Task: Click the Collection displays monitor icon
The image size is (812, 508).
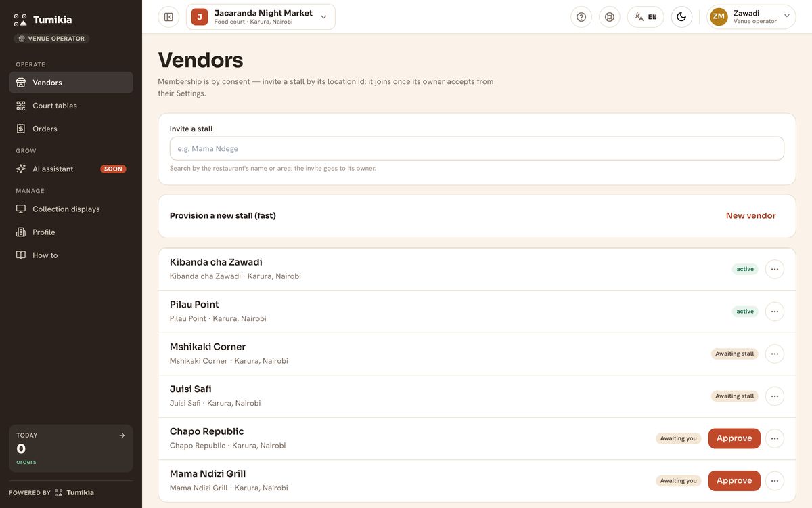Action: [21, 209]
